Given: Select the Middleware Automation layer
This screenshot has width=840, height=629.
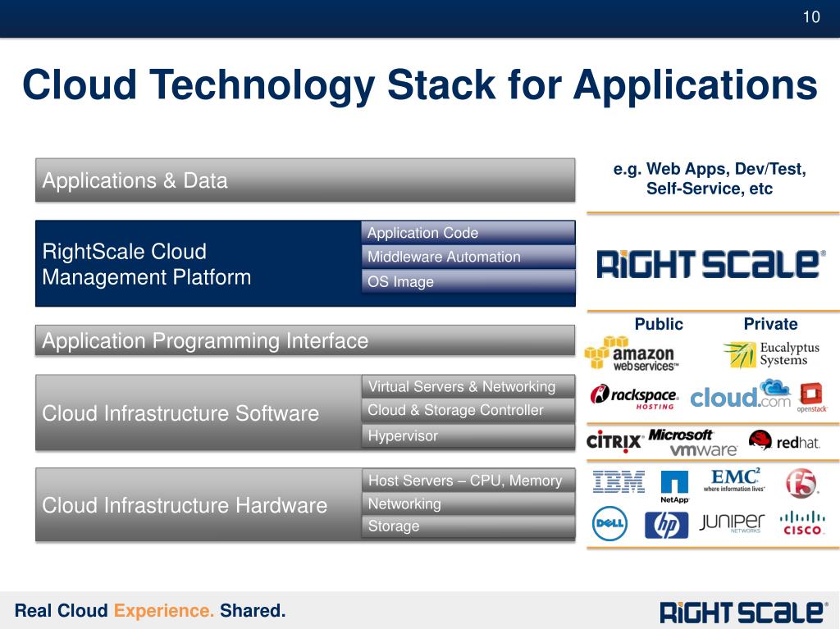Looking at the screenshot, I should point(468,257).
